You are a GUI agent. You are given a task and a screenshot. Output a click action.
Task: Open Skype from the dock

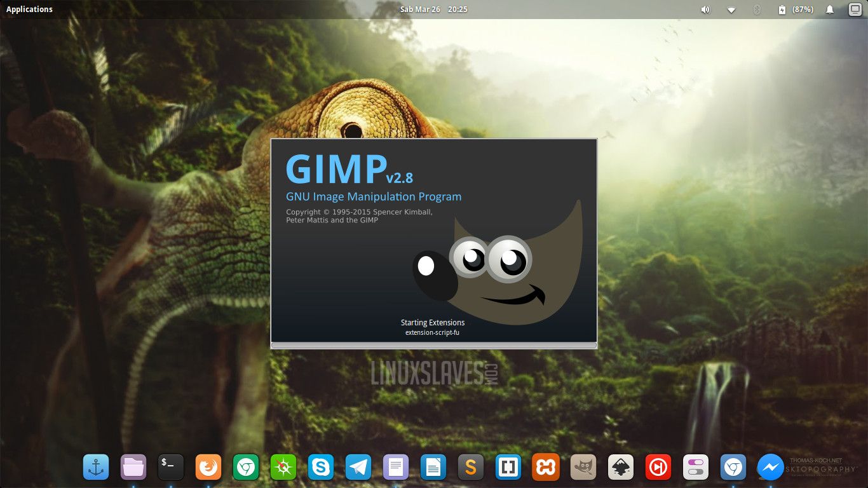[320, 467]
